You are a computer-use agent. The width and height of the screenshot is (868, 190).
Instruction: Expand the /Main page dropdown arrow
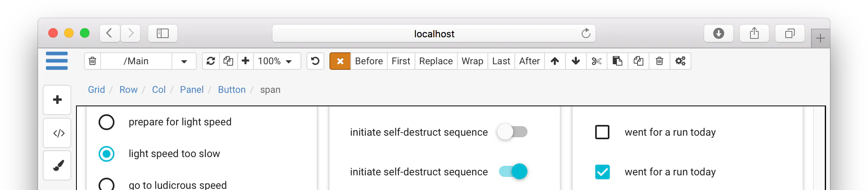pyautogui.click(x=184, y=61)
